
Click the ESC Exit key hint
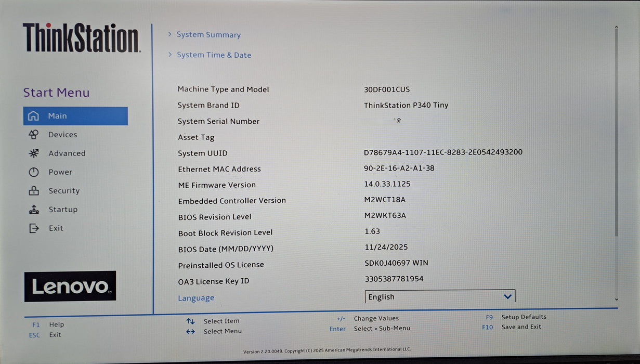coord(45,335)
